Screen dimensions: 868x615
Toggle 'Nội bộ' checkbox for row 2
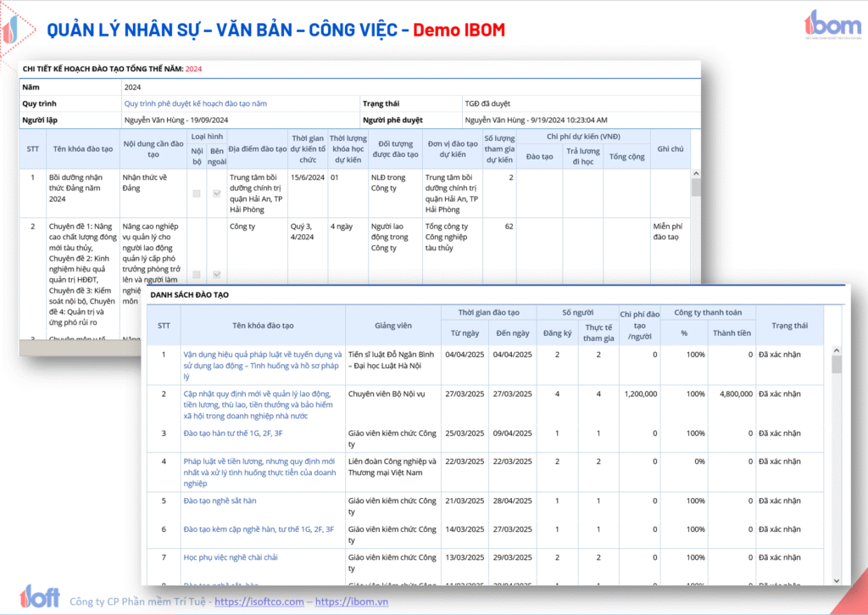click(x=197, y=275)
